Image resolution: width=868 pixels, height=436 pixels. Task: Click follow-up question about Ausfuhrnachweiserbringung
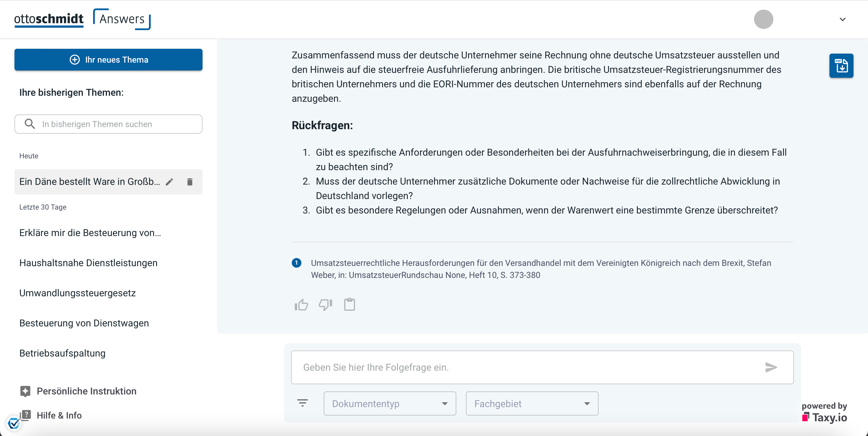551,159
